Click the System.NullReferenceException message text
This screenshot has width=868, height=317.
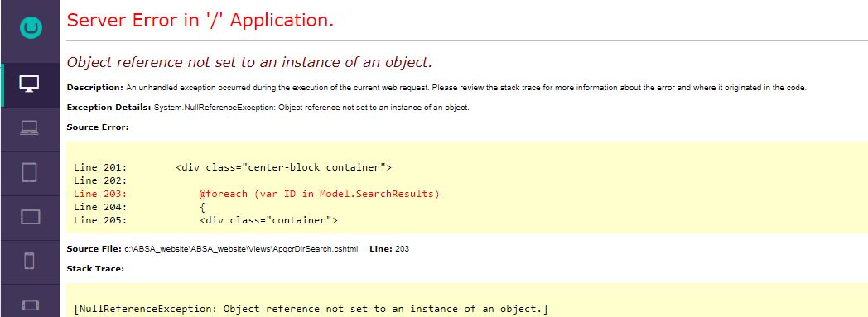[x=311, y=108]
